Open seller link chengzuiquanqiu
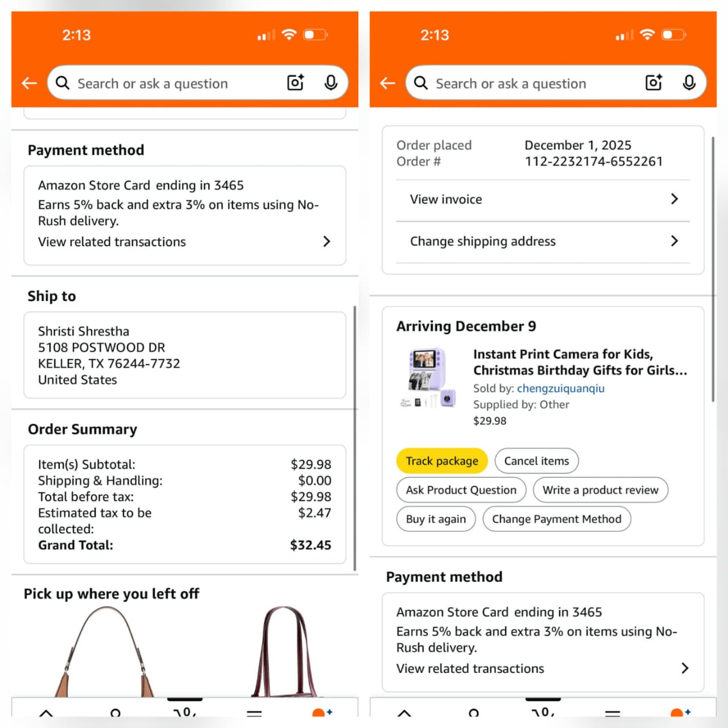 [560, 388]
